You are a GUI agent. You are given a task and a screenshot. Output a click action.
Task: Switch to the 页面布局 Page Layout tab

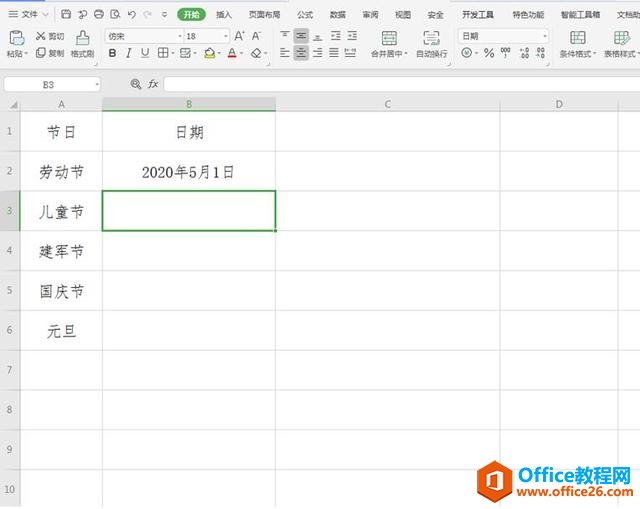click(x=264, y=15)
